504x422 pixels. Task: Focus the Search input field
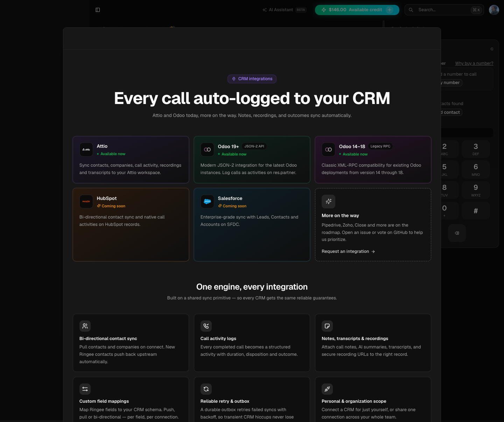(444, 10)
